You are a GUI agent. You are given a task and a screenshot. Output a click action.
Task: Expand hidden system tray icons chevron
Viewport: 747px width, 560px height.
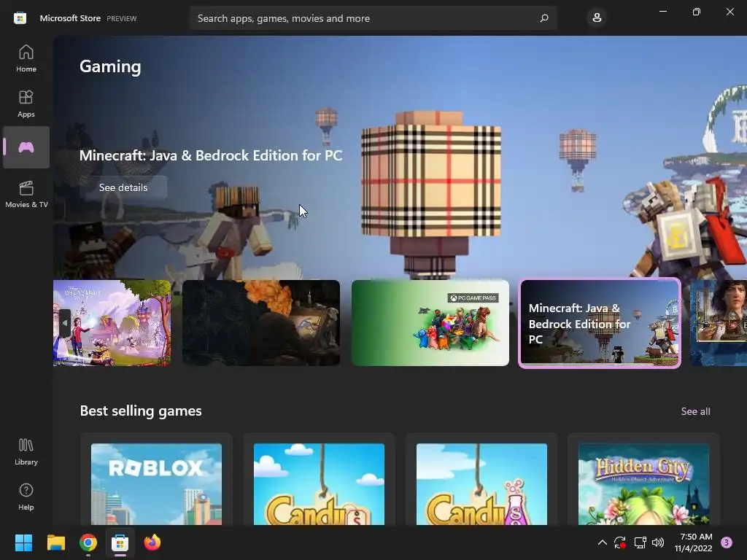pyautogui.click(x=602, y=542)
